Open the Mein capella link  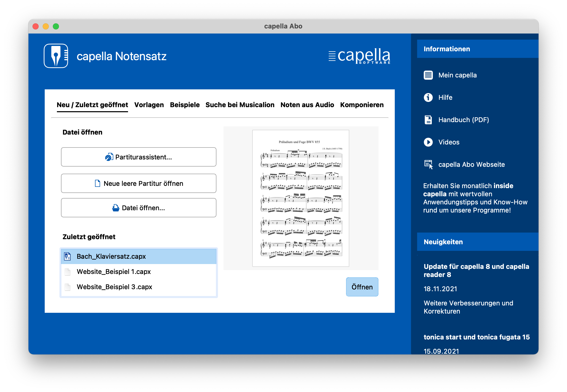coord(458,75)
